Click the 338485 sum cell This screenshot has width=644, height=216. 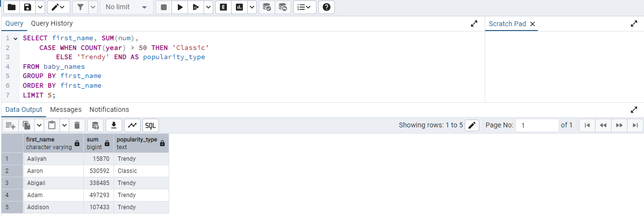pyautogui.click(x=98, y=183)
